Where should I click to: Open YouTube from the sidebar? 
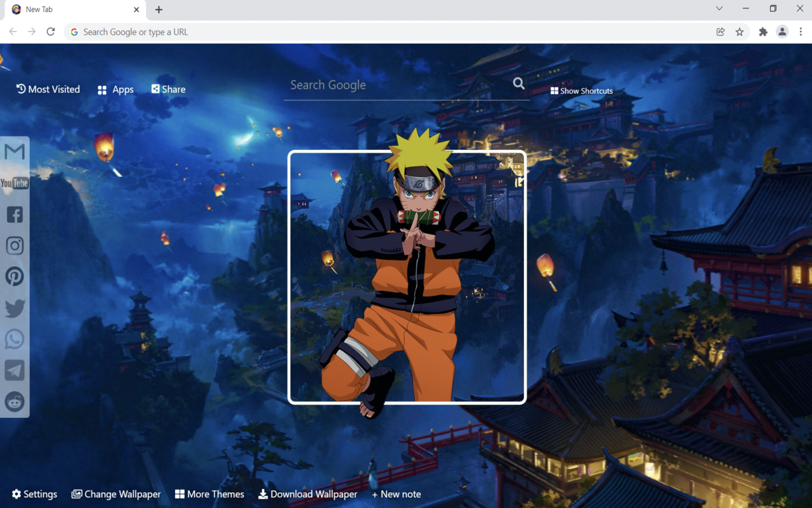tap(15, 184)
